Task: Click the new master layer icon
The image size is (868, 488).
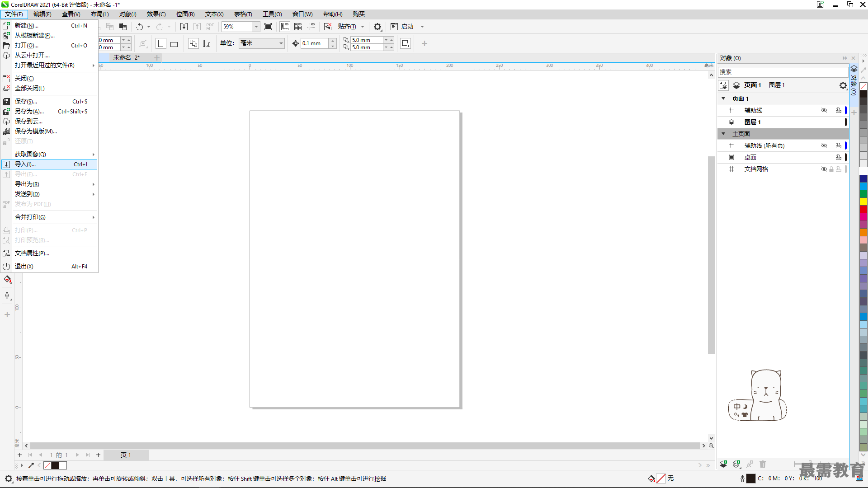Action: (737, 464)
